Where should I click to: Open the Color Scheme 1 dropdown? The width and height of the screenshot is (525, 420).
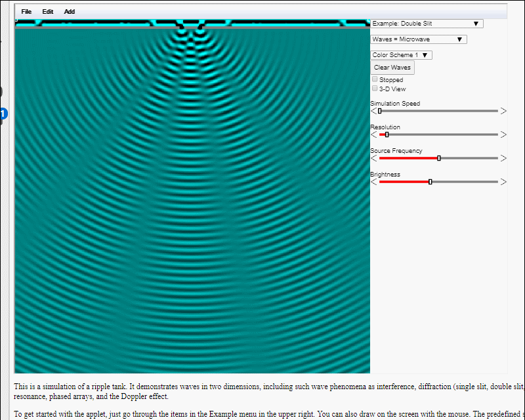tap(401, 55)
